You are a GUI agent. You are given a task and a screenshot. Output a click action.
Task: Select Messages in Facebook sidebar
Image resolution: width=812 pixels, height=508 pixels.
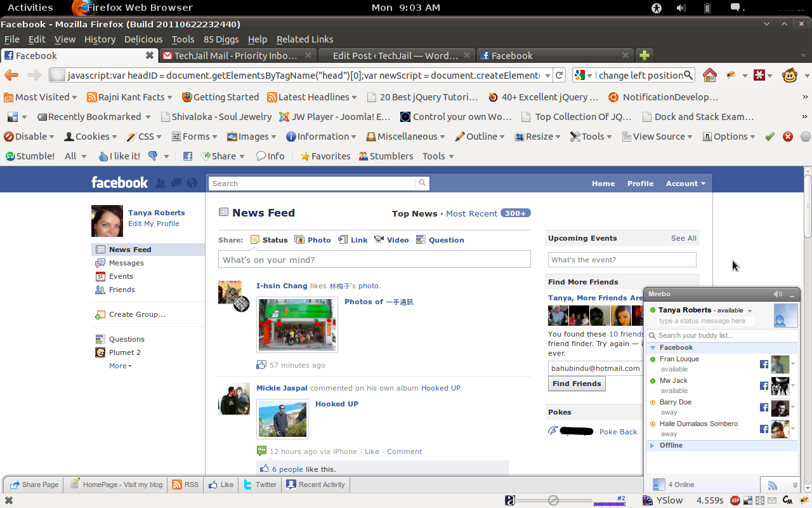(x=126, y=263)
